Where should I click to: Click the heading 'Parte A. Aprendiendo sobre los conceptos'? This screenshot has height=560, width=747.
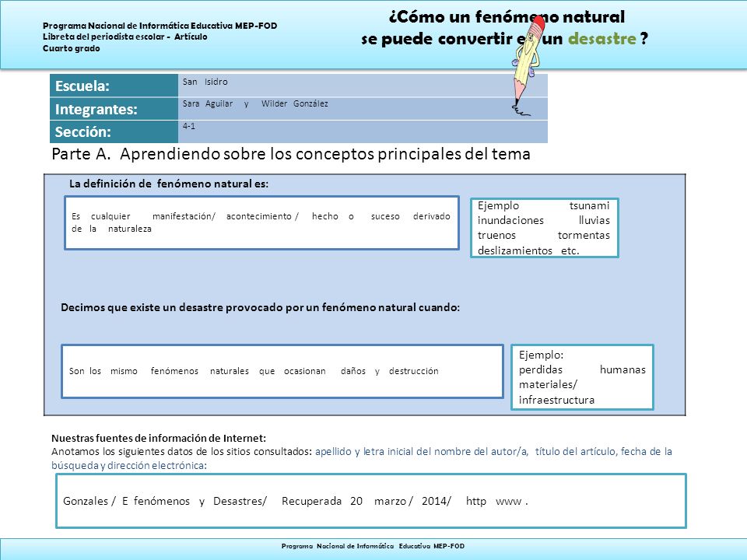290,154
